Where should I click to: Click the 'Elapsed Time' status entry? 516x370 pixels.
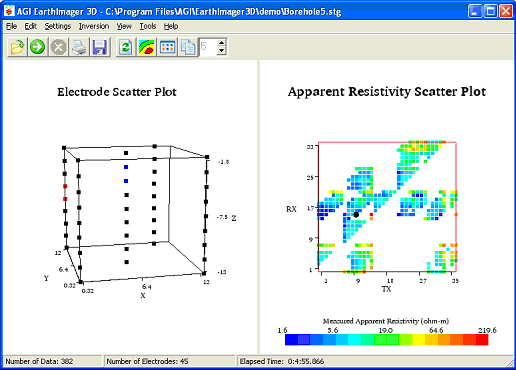(x=282, y=361)
